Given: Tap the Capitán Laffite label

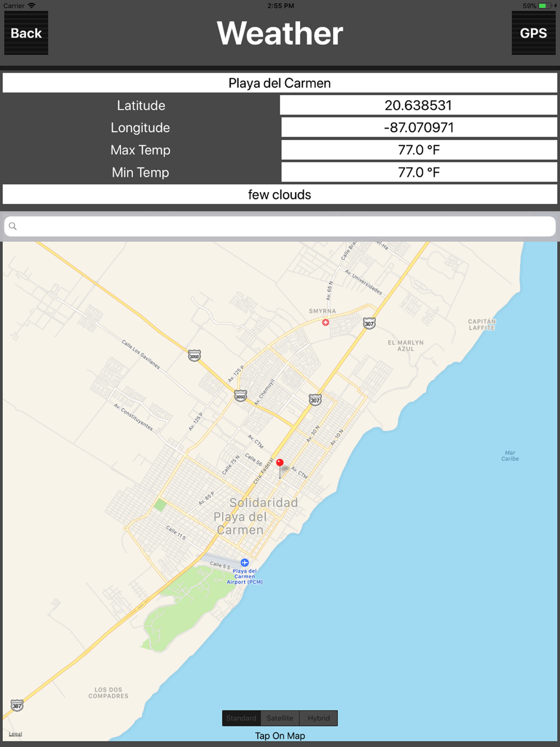Looking at the screenshot, I should 482,325.
